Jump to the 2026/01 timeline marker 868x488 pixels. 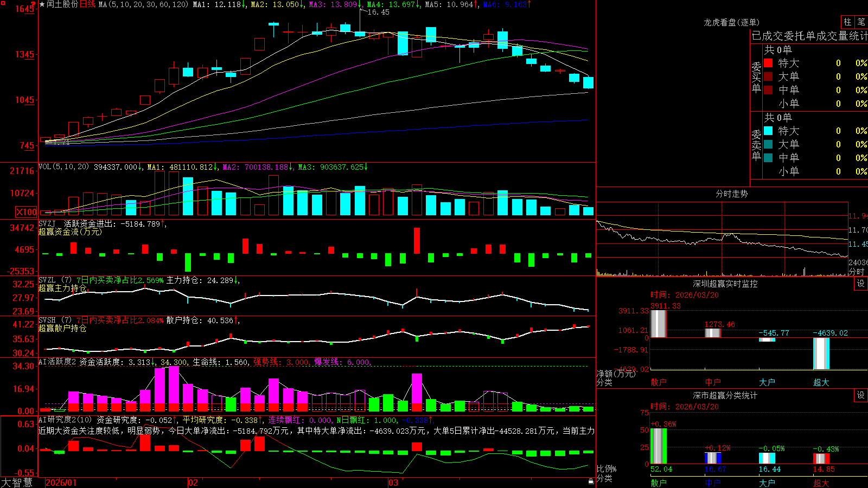tap(61, 483)
